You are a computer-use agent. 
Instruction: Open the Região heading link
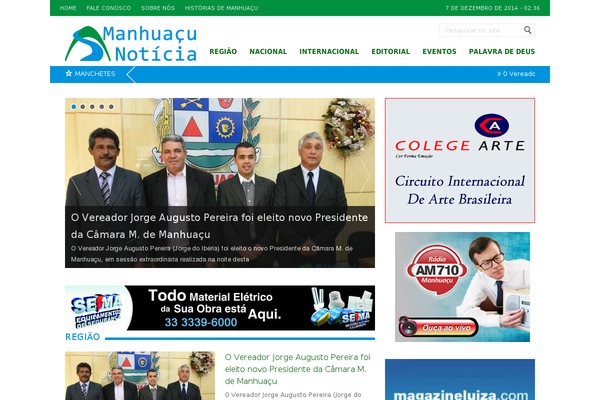pyautogui.click(x=82, y=337)
